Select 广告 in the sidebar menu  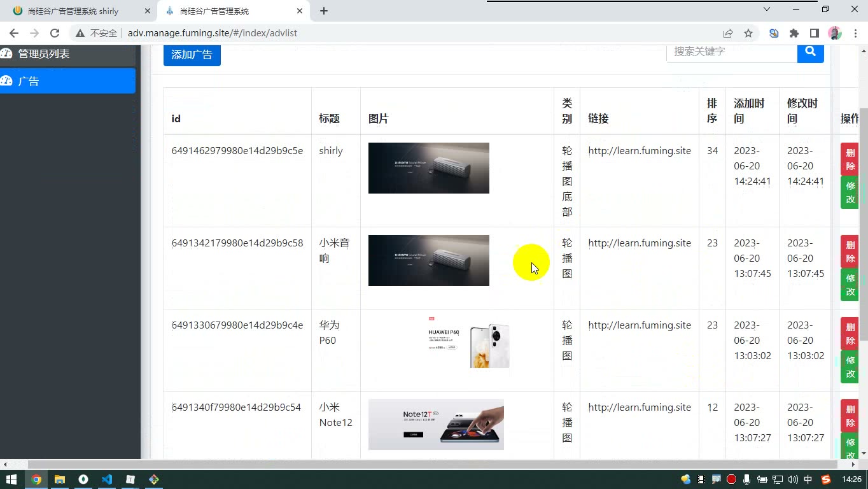coord(67,81)
